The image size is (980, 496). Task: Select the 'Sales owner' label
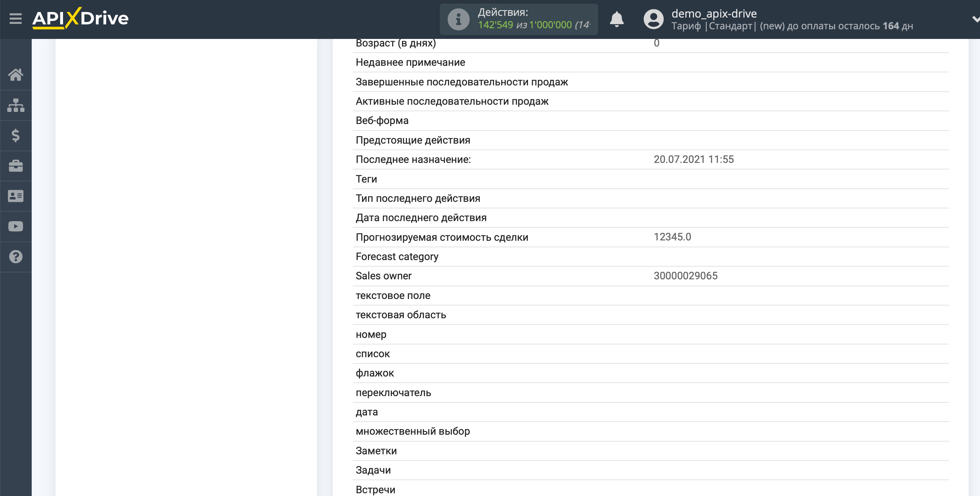[x=384, y=276]
